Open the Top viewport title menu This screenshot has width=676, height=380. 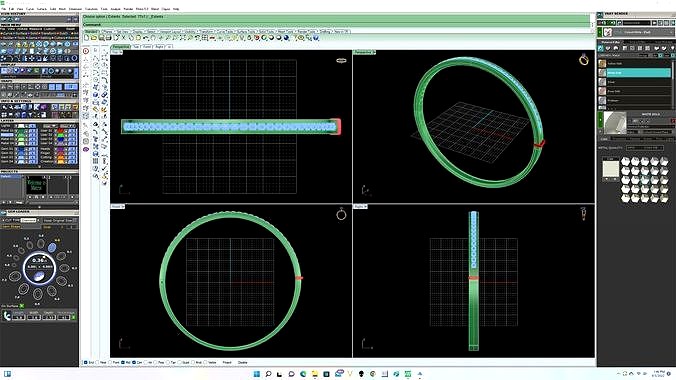point(117,52)
